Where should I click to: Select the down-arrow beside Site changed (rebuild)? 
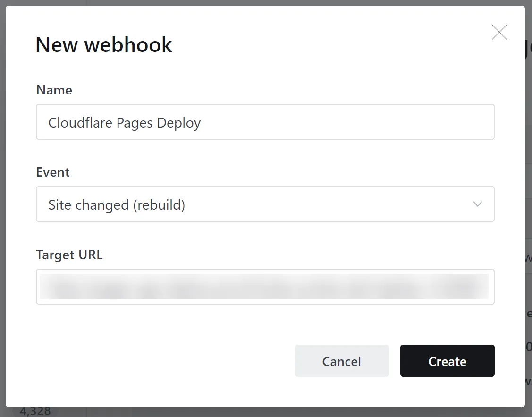(x=478, y=204)
